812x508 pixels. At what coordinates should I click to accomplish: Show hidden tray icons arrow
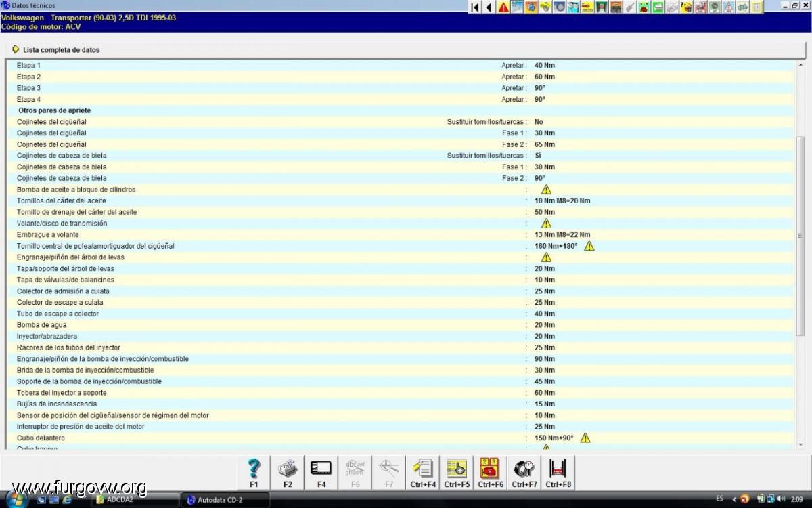(734, 499)
